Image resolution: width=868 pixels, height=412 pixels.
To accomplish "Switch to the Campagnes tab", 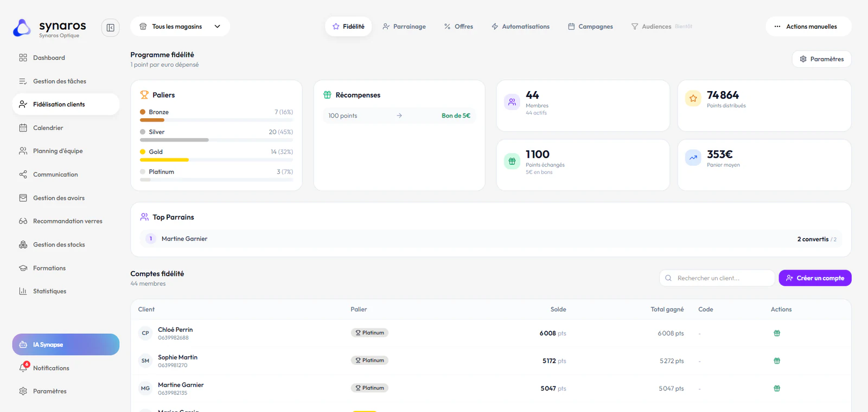I will [x=590, y=27].
